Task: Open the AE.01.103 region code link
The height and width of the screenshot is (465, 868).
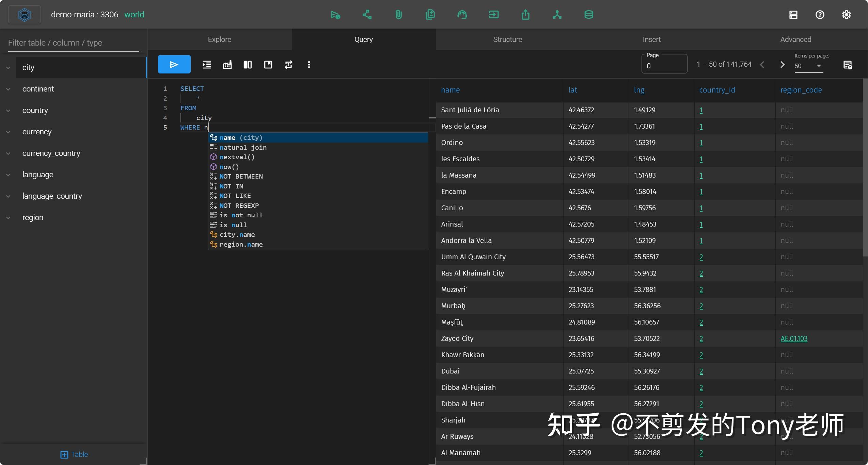Action: click(793, 338)
